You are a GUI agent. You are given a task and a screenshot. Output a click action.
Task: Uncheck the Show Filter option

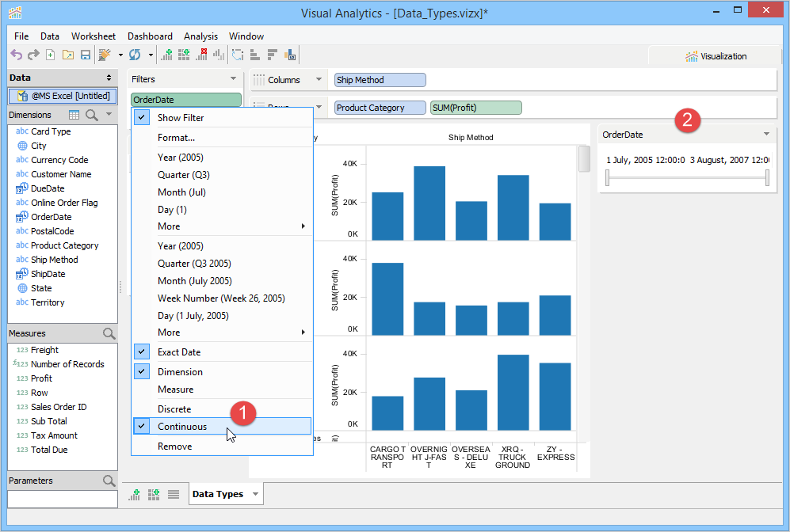[x=180, y=118]
